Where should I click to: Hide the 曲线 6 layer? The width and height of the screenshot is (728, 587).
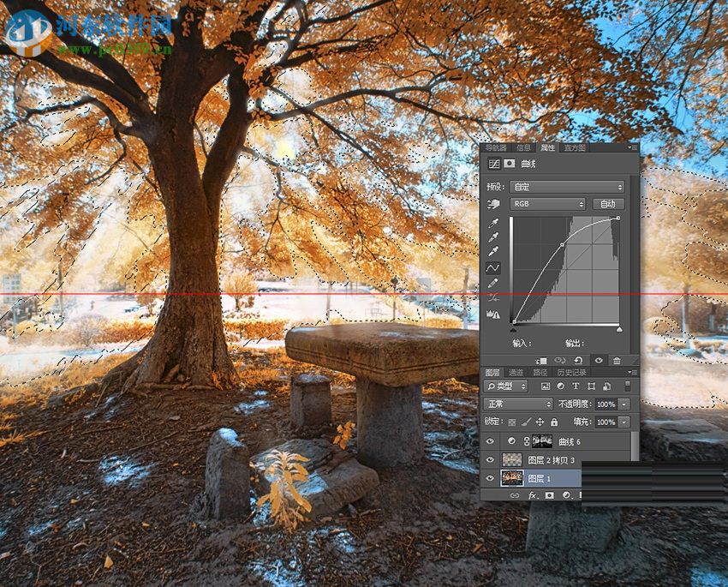click(x=490, y=441)
